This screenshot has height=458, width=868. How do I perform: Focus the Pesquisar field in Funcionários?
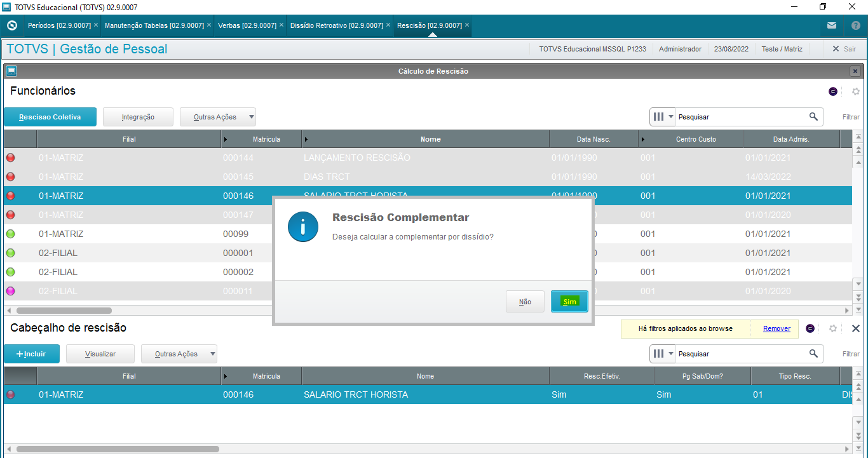(x=740, y=117)
